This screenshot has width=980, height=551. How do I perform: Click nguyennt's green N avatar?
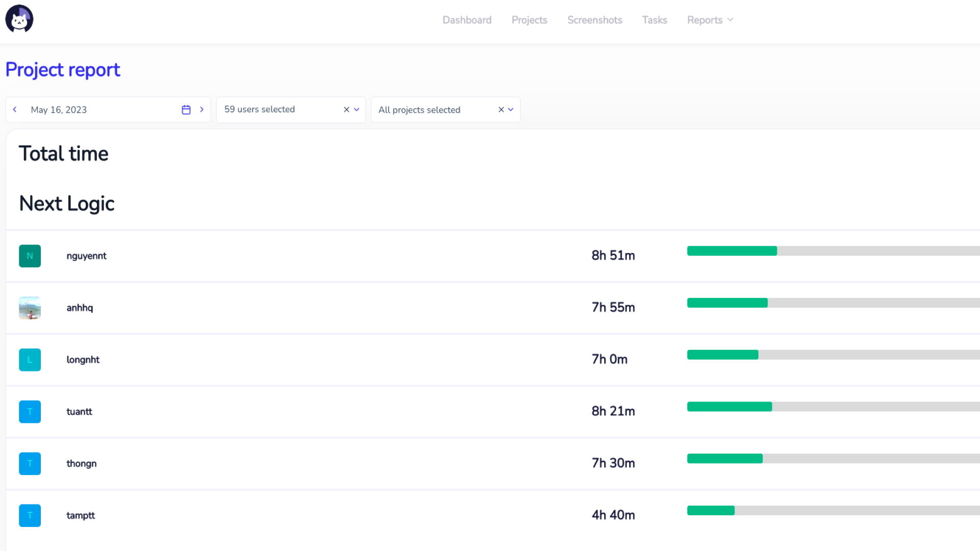30,256
